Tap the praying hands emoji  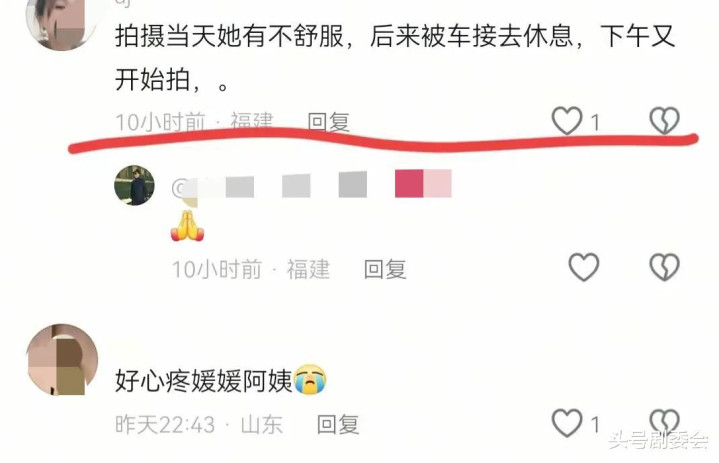click(187, 226)
